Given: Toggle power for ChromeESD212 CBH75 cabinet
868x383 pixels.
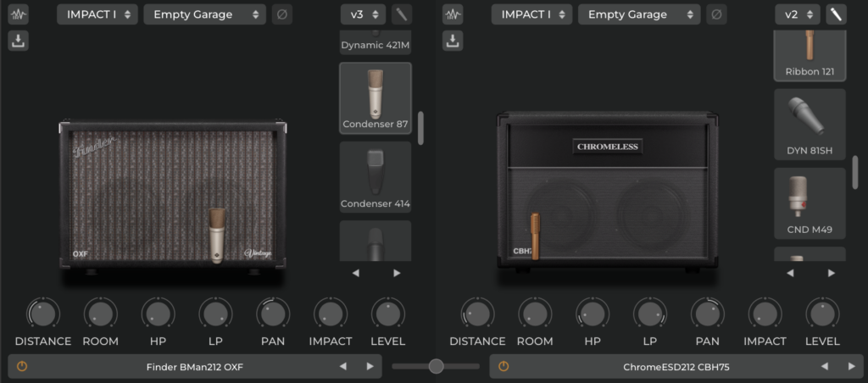Looking at the screenshot, I should (504, 366).
